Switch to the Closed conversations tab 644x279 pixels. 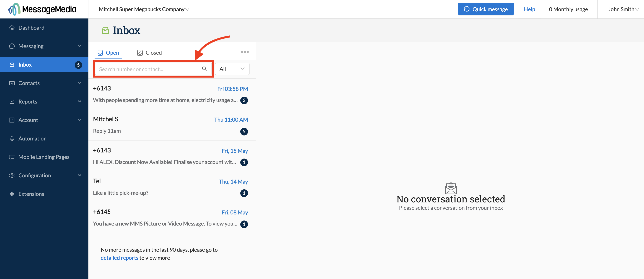(149, 53)
